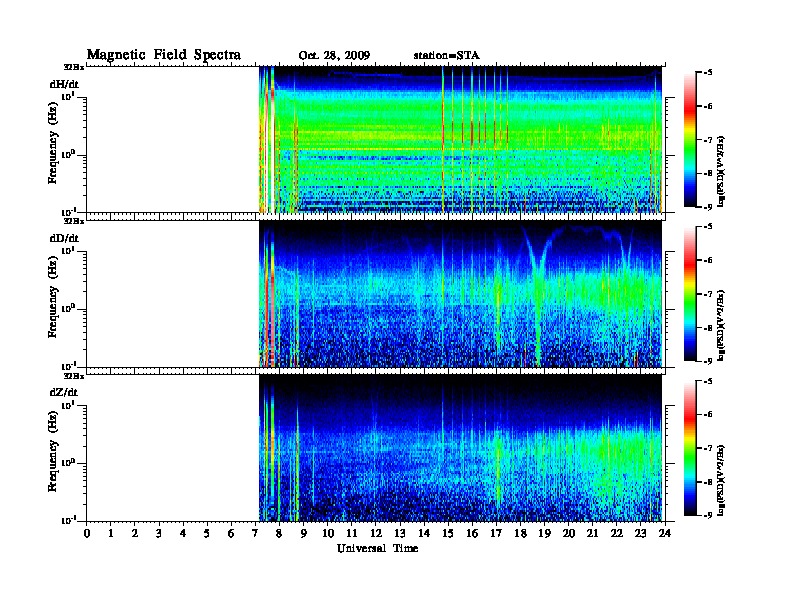Click hour tick label "15" on time axis
This screenshot has width=792, height=612.
point(448,534)
